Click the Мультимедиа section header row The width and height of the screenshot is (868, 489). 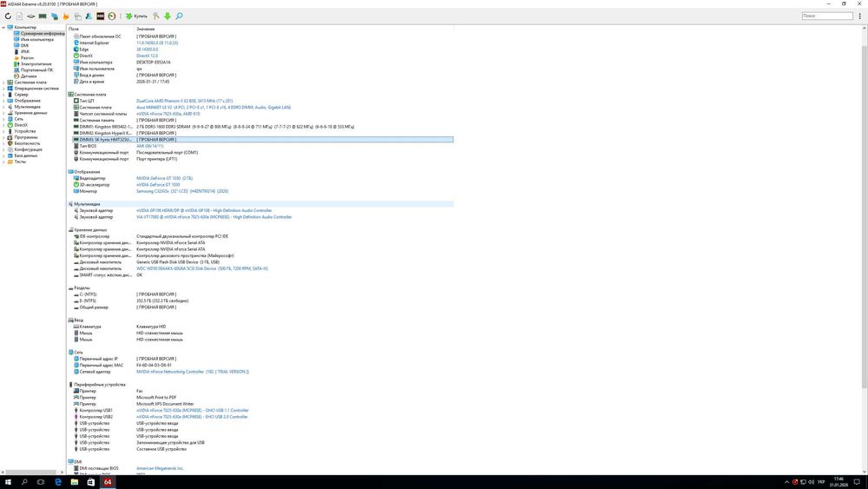point(260,204)
